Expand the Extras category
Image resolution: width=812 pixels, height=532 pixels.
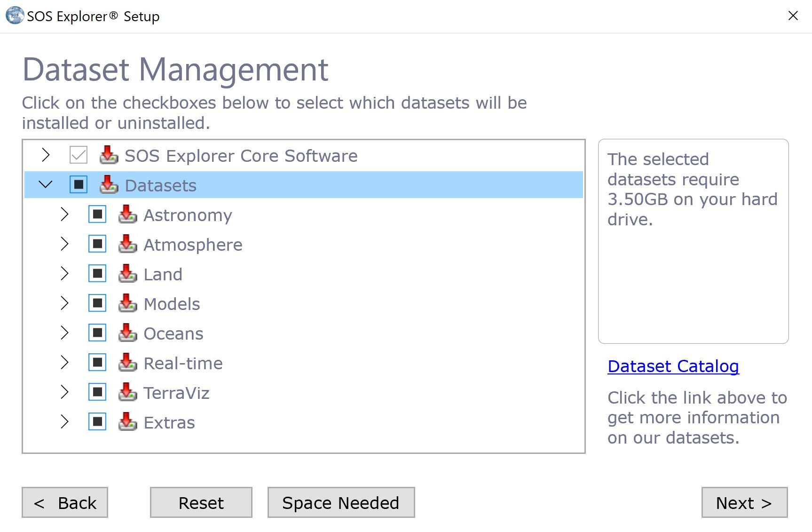pos(64,421)
